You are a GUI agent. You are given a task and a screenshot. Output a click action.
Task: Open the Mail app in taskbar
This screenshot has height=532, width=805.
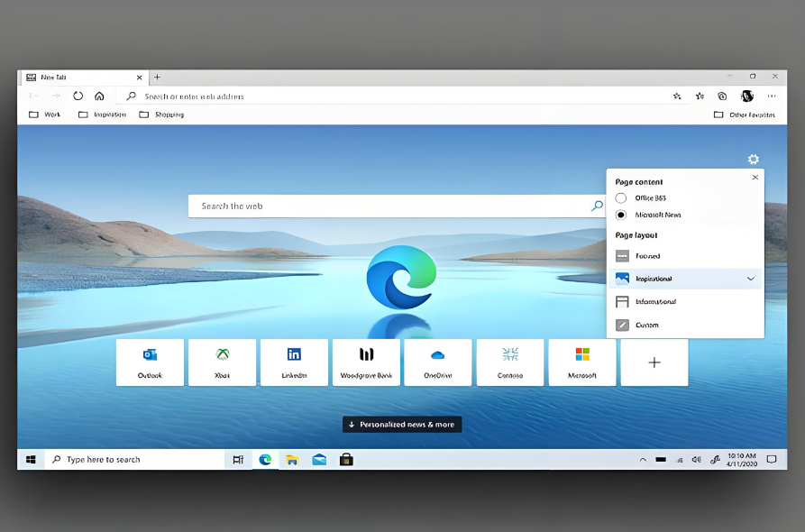319,460
